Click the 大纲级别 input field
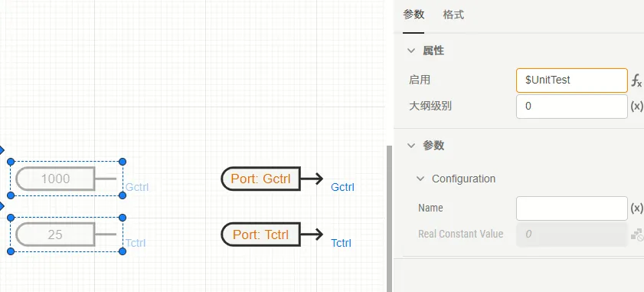The image size is (644, 292). (572, 106)
